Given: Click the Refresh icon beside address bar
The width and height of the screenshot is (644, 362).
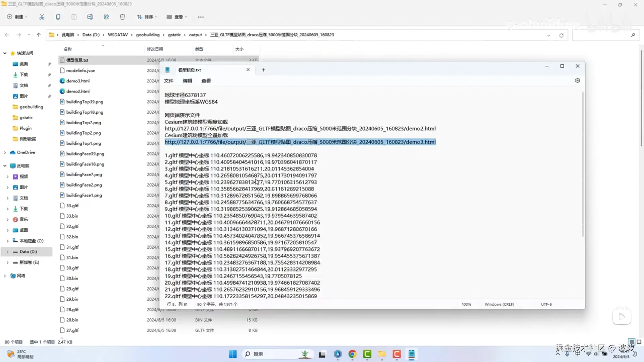Looking at the screenshot, I should point(561,35).
